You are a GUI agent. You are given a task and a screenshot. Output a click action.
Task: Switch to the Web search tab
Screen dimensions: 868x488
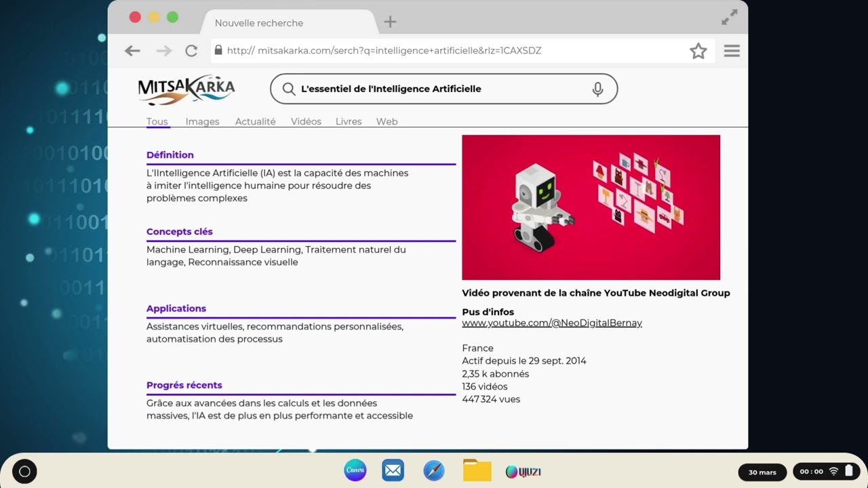[x=387, y=121]
